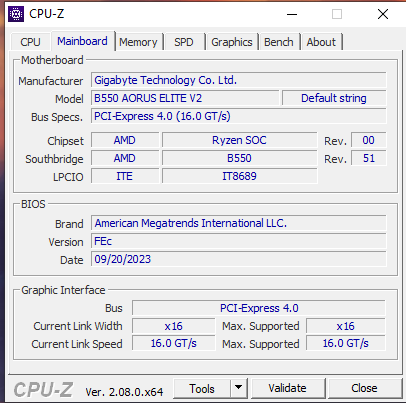The width and height of the screenshot is (406, 403).
Task: Click the Max. Supported 16.0 GT/s speed value
Action: tap(346, 343)
